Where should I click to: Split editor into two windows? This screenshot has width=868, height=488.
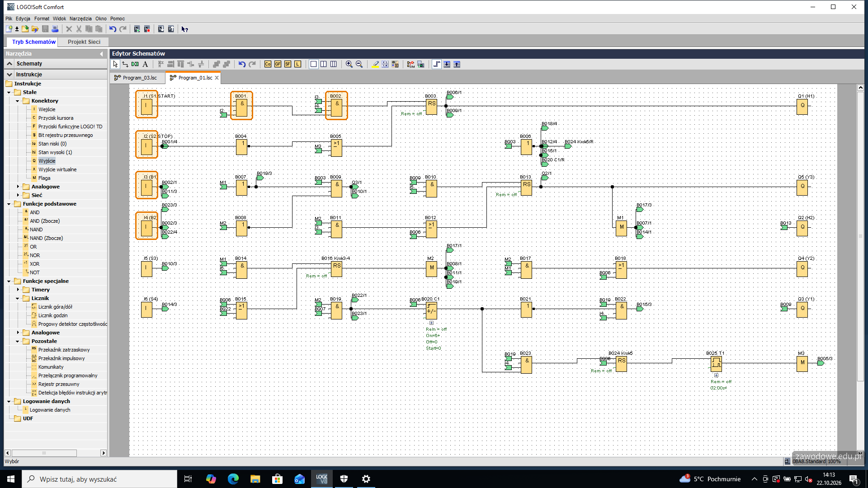pyautogui.click(x=323, y=64)
